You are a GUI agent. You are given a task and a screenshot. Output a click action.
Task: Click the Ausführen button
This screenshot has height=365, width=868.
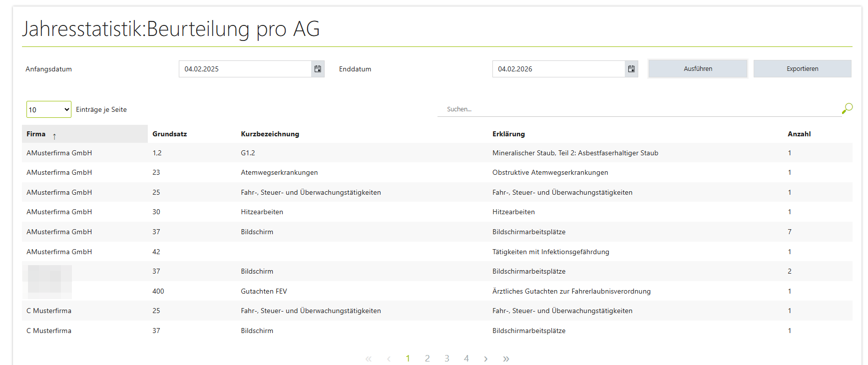[698, 69]
